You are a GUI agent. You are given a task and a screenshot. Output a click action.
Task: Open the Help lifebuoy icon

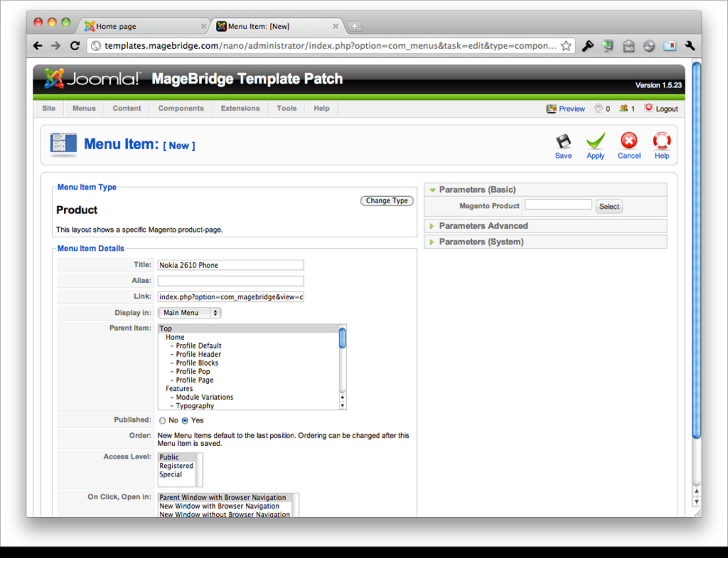coord(662,141)
